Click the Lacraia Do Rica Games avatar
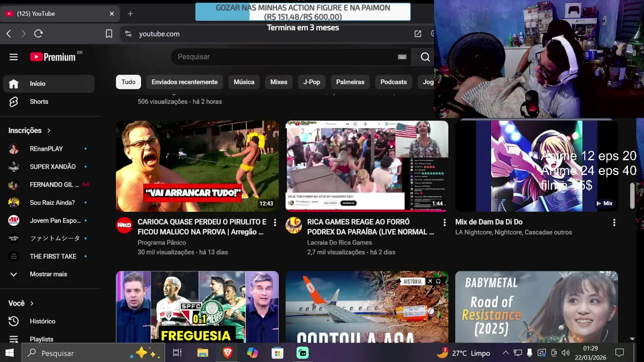Screen dimensions: 644x362 click(x=294, y=225)
